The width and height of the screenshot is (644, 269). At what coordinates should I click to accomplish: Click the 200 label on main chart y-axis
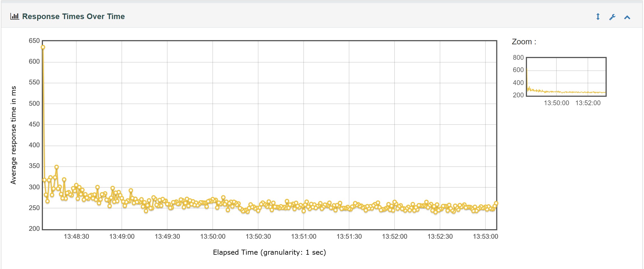click(x=34, y=229)
